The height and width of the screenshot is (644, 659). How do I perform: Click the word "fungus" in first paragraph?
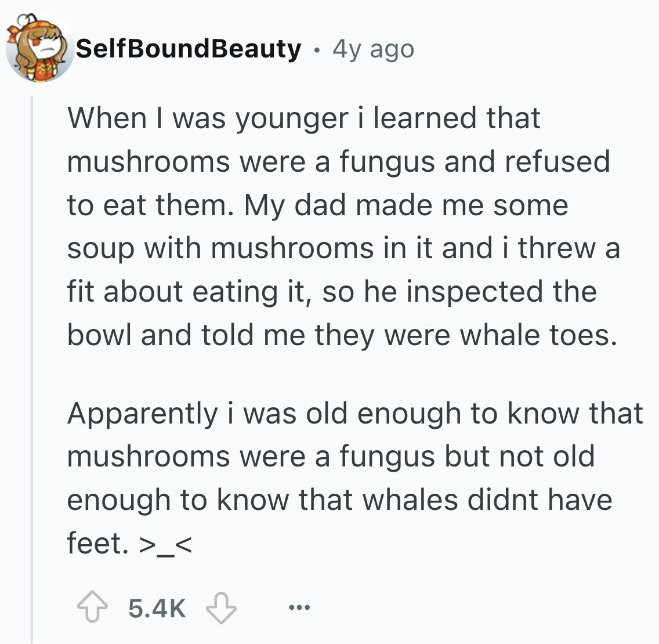point(387,163)
